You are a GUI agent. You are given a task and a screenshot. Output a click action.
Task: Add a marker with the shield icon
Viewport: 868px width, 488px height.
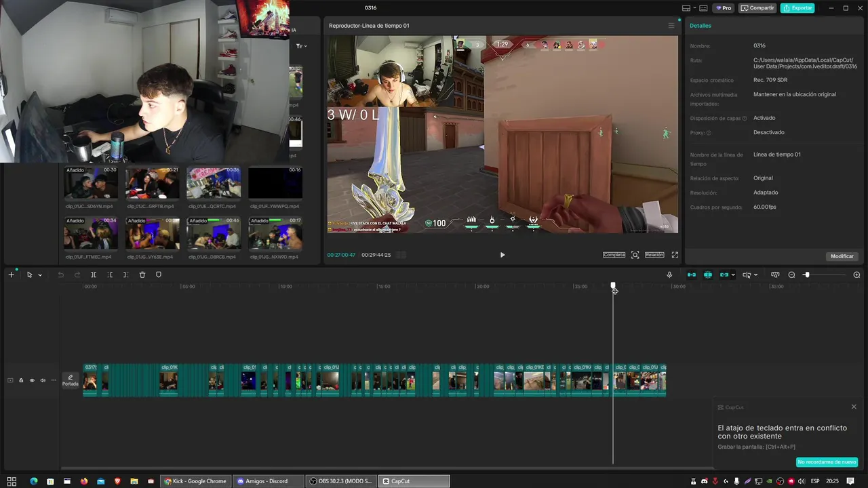159,274
